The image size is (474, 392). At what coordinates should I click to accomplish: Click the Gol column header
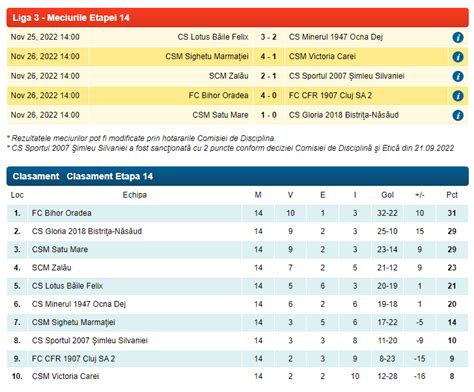387,195
